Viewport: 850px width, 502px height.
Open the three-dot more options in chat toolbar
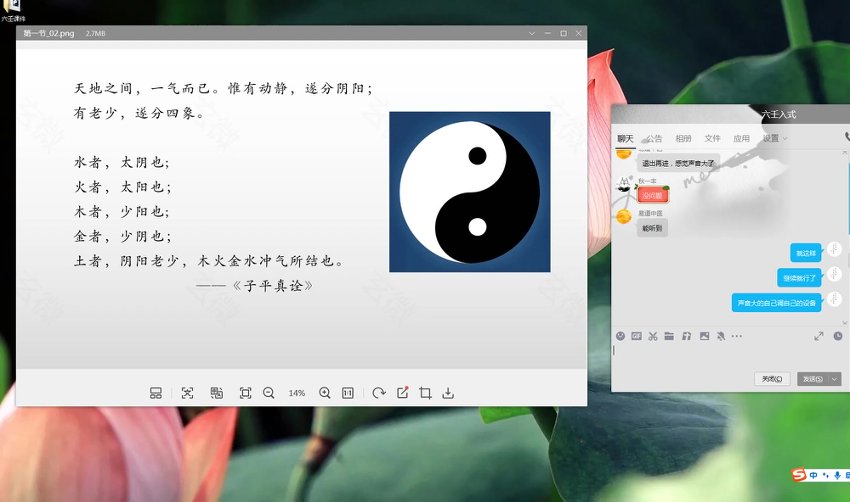[x=737, y=336]
